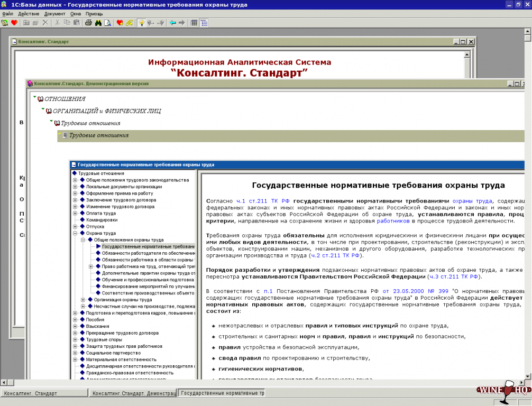The width and height of the screenshot is (532, 406).
Task: Click the gray forward arrow icon
Action: pyautogui.click(x=181, y=23)
